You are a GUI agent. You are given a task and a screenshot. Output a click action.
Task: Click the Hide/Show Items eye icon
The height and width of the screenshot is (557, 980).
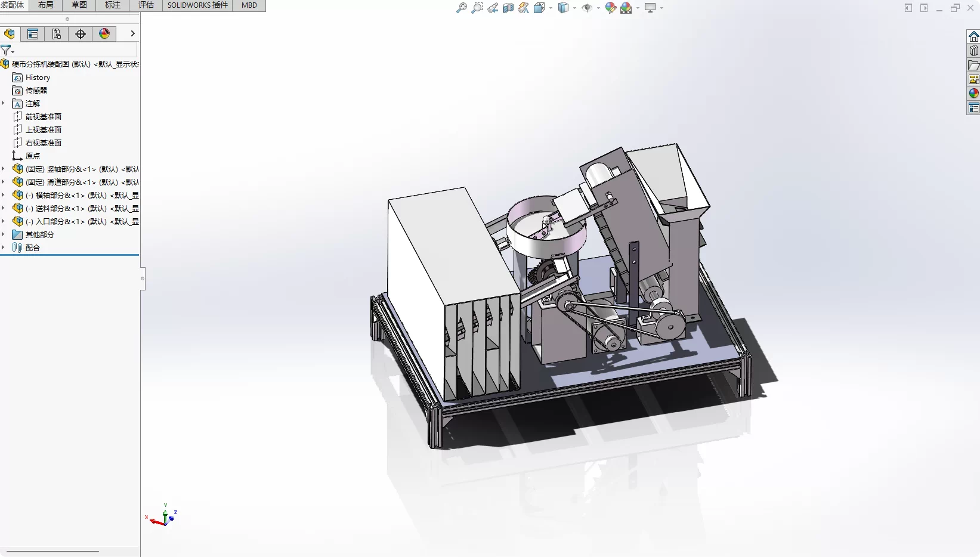587,8
